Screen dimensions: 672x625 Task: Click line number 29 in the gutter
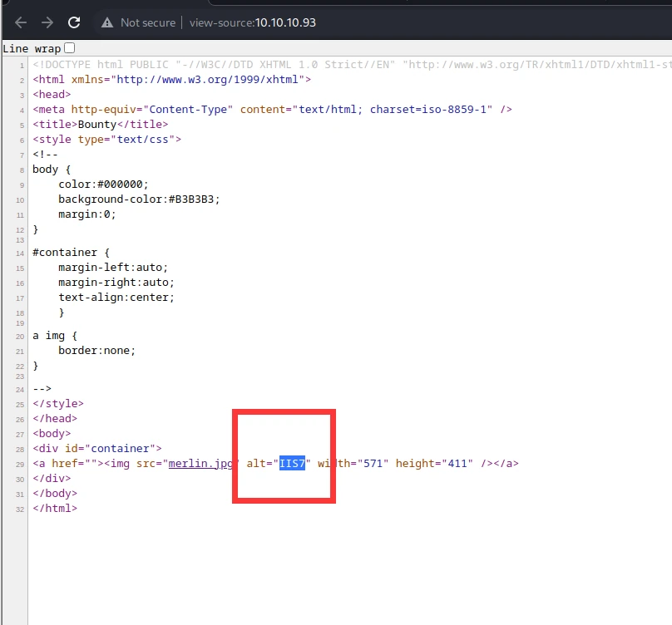[x=20, y=465]
